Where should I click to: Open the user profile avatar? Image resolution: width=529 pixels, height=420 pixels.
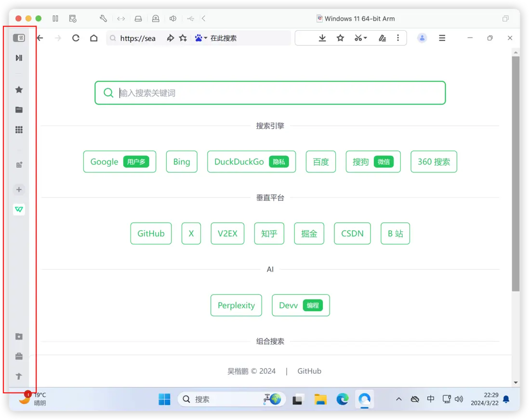[422, 38]
